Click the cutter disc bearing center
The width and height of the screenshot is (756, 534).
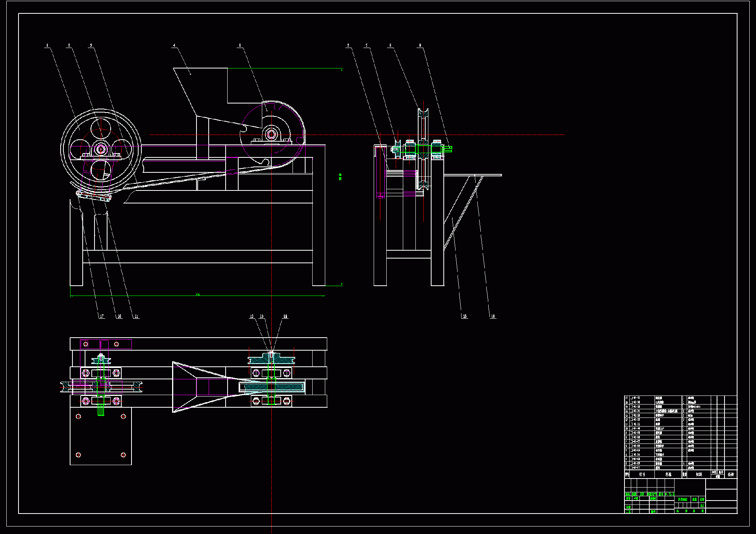[x=271, y=135]
